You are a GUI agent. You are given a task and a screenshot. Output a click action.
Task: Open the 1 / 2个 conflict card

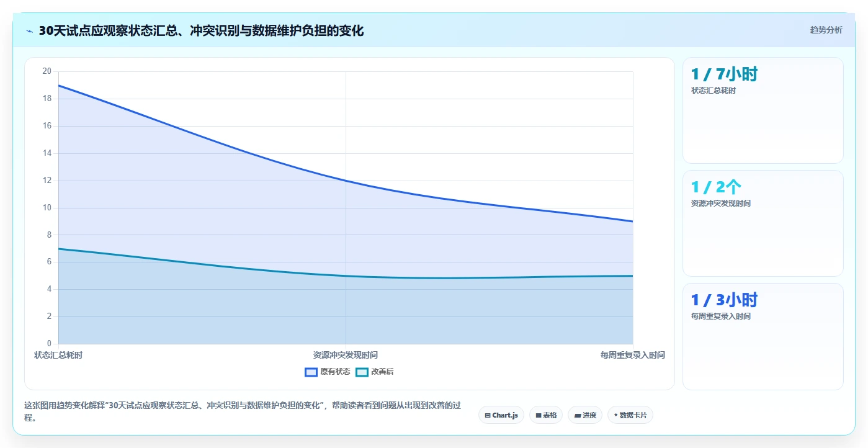point(763,223)
